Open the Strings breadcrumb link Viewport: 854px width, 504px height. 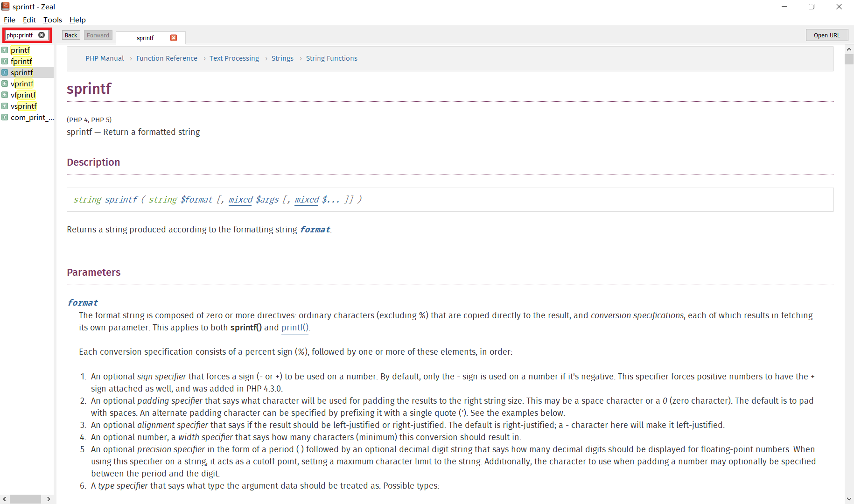coord(282,58)
